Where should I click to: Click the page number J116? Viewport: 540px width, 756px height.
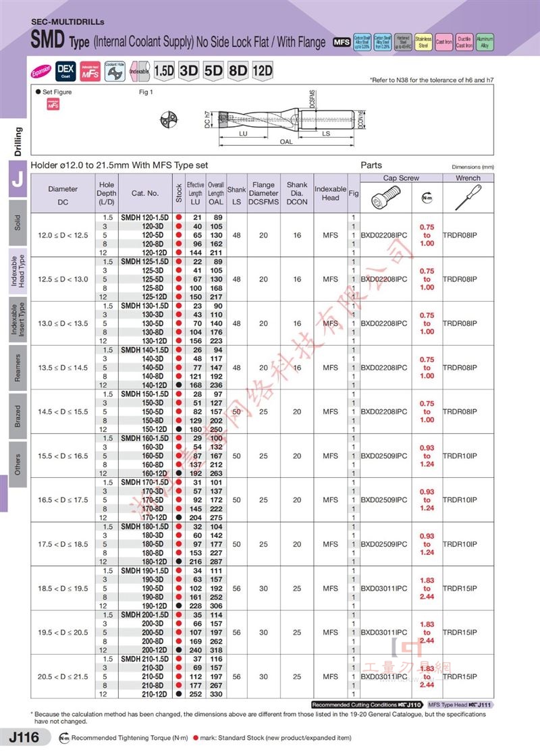tap(24, 737)
